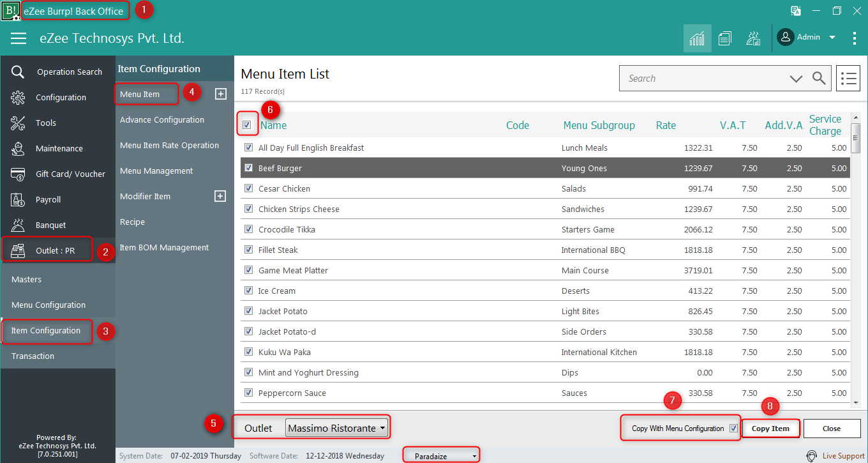Open the Recipe section
Viewport: 868px width, 463px height.
[x=132, y=222]
